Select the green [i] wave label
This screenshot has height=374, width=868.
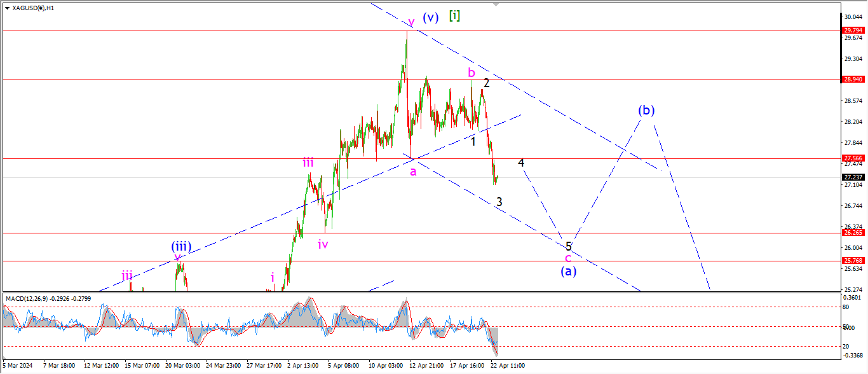[x=454, y=15]
